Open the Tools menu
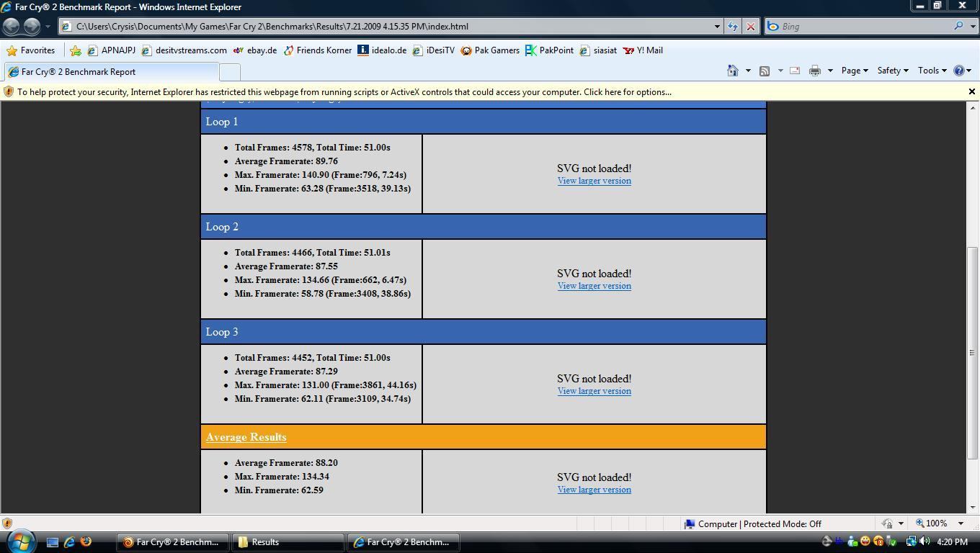 pos(932,71)
